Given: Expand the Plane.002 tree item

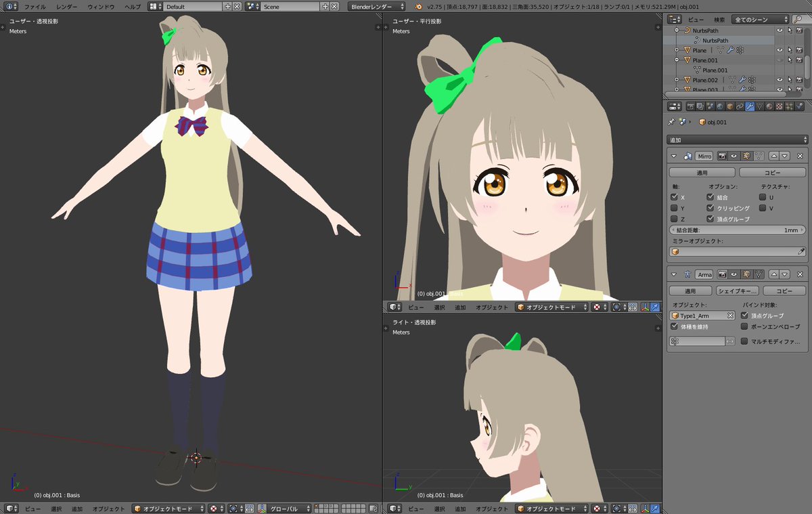Looking at the screenshot, I should pyautogui.click(x=677, y=80).
